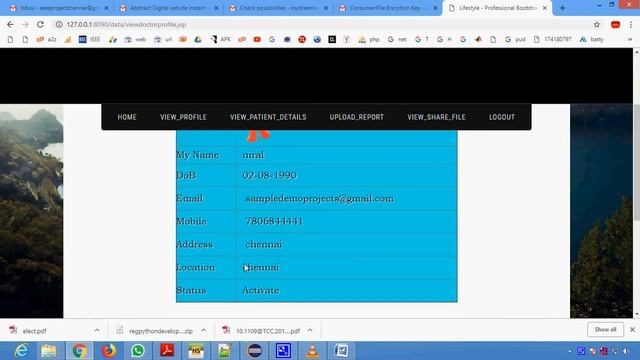Click the volume icon in system tray

[626, 351]
